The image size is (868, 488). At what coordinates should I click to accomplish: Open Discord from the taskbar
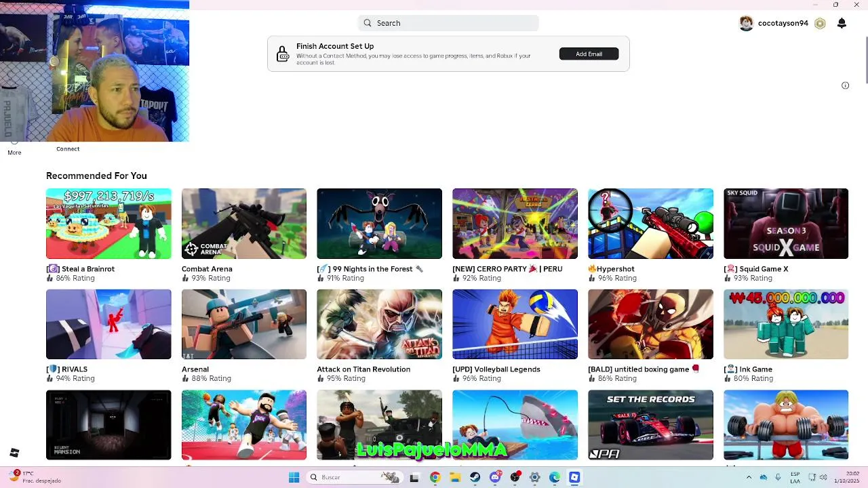coord(495,478)
